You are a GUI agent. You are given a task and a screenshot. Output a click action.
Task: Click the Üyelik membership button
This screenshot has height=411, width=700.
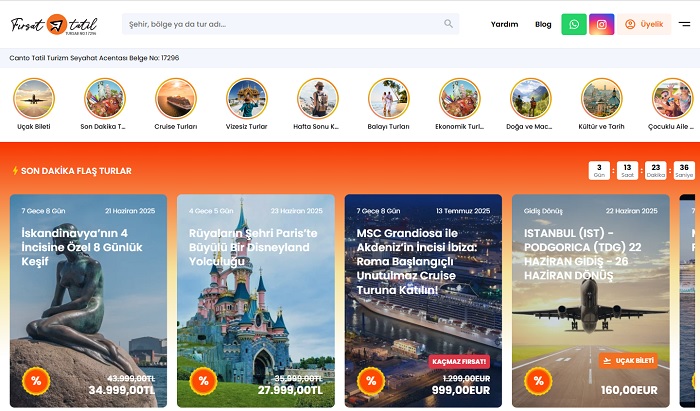(644, 24)
